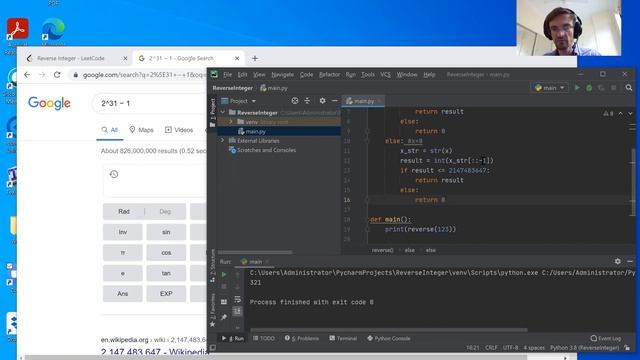640x360 pixels.
Task: Click the calculator history clock icon
Action: click(x=114, y=174)
